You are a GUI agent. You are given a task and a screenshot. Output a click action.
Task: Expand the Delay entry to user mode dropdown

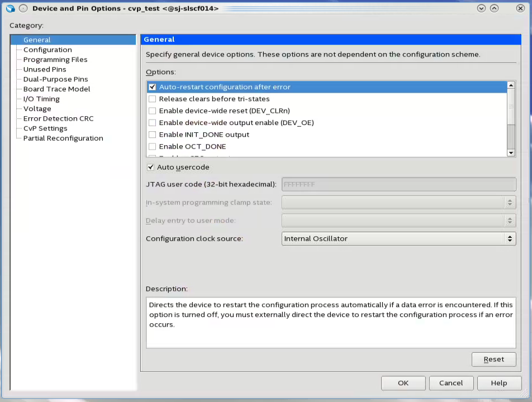[398, 221]
